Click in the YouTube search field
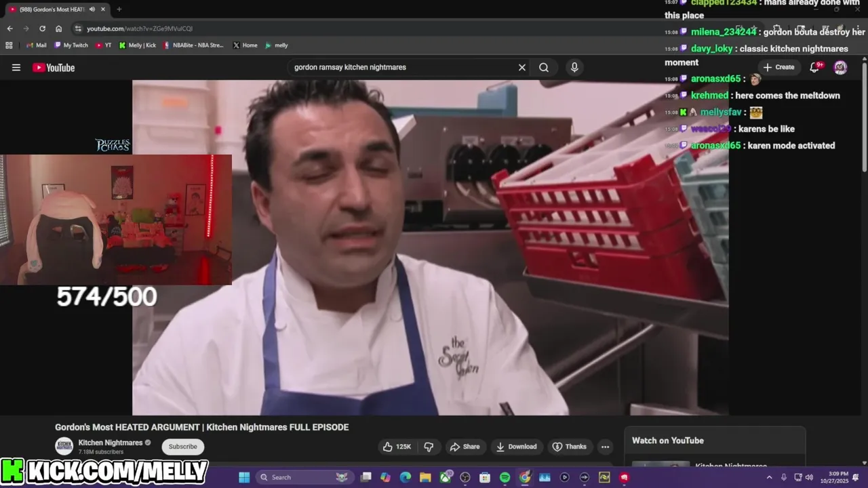The width and height of the screenshot is (868, 488). tap(403, 67)
